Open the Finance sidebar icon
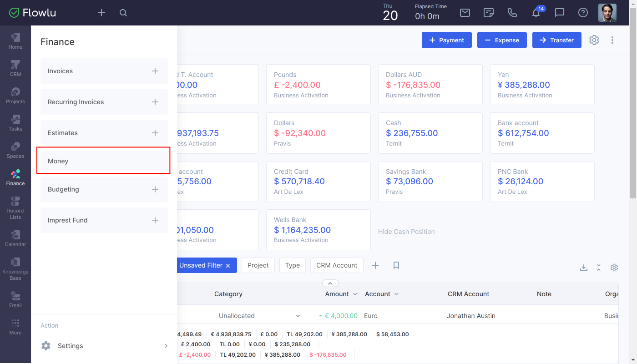This screenshot has height=364, width=637. click(x=15, y=177)
